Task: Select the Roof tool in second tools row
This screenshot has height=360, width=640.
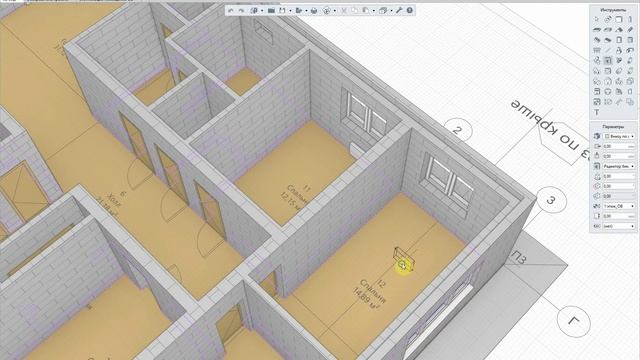Action: point(619,29)
